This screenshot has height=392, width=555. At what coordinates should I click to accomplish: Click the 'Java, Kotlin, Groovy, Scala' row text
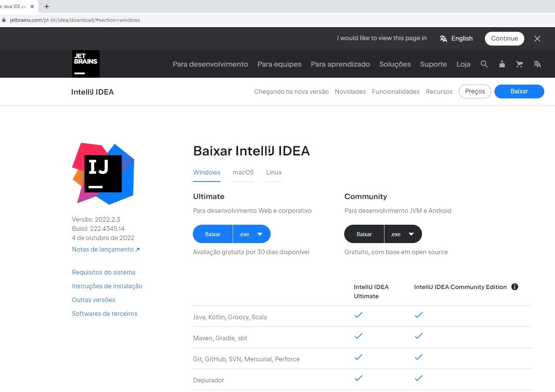pos(230,317)
